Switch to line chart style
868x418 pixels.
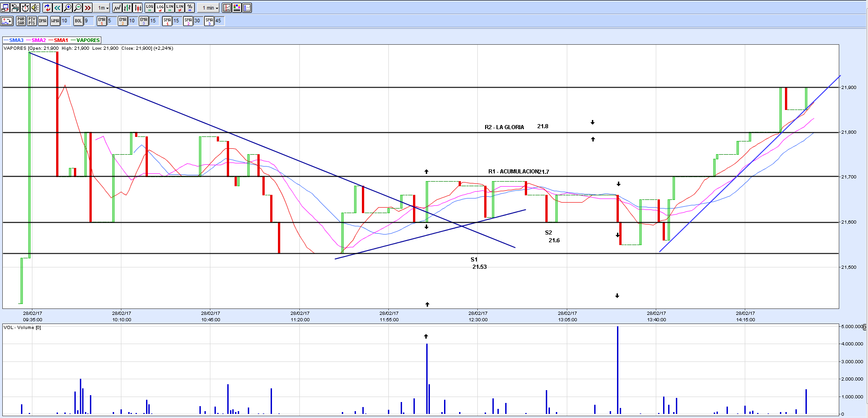click(117, 8)
